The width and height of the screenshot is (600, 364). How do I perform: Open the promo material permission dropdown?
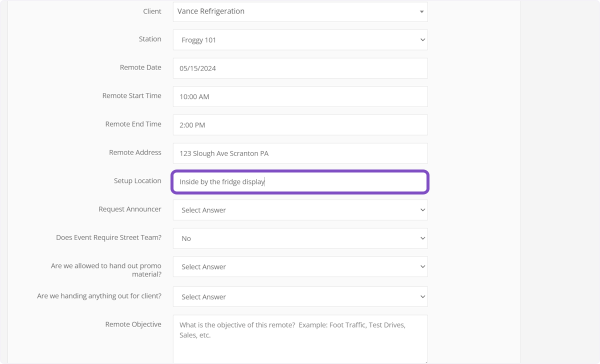click(x=300, y=266)
